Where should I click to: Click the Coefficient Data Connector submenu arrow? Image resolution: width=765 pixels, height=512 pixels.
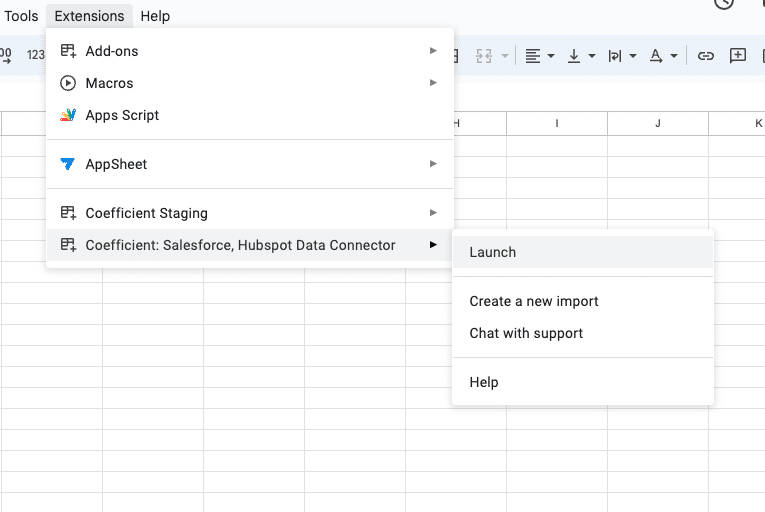pyautogui.click(x=433, y=245)
